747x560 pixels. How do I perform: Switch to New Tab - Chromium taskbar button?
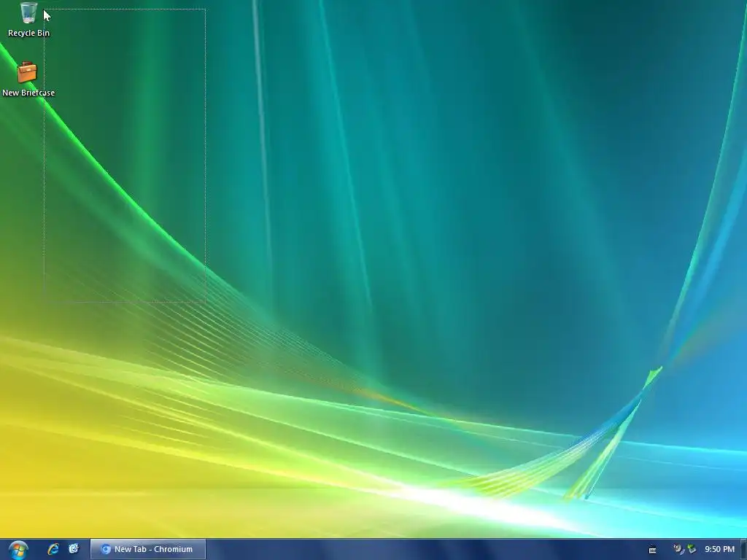(x=147, y=549)
